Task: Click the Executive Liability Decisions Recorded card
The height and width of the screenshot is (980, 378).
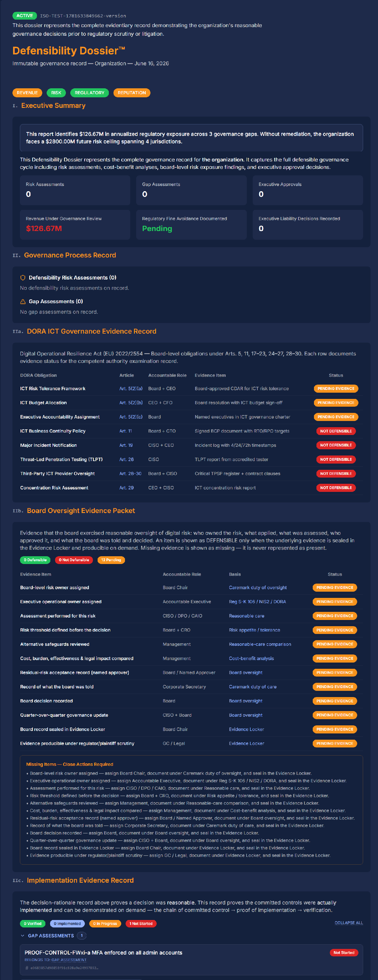Action: click(x=308, y=224)
